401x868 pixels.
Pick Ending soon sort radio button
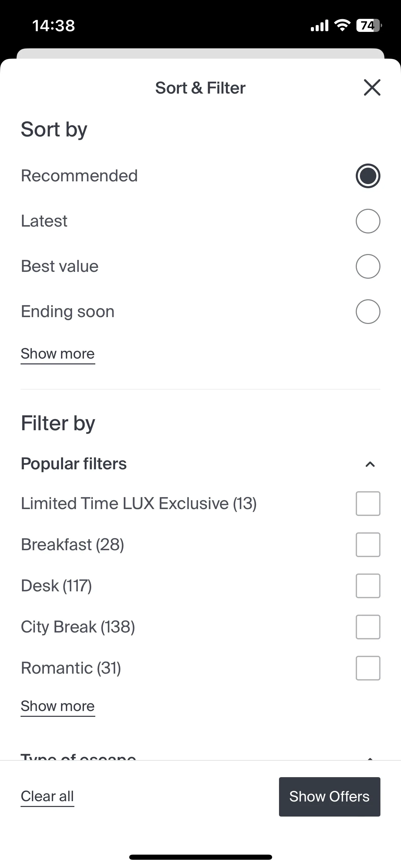click(x=368, y=312)
